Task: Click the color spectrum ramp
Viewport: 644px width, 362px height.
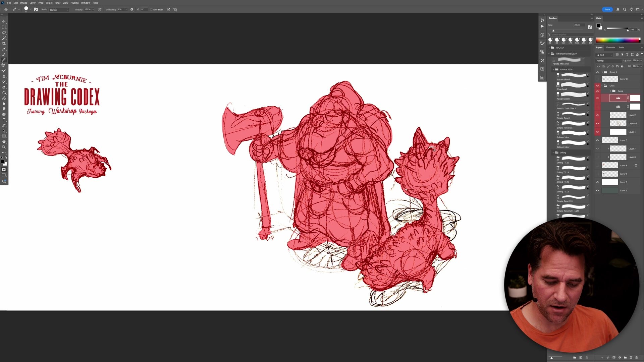Action: [618, 40]
